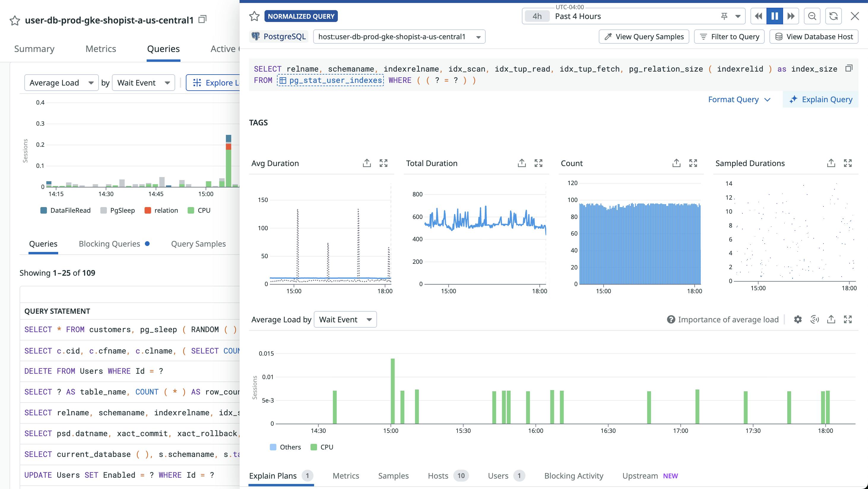The image size is (868, 489).
Task: Star the normalized query as favorite
Action: pos(254,16)
